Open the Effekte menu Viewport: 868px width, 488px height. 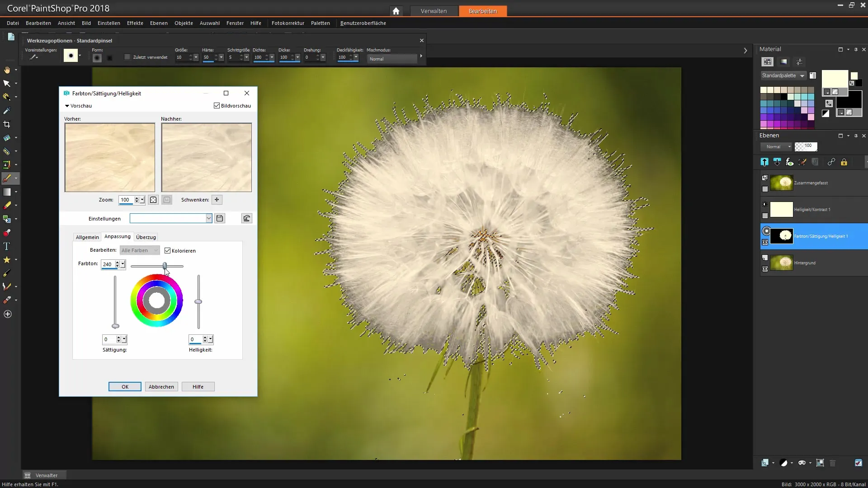click(x=135, y=23)
